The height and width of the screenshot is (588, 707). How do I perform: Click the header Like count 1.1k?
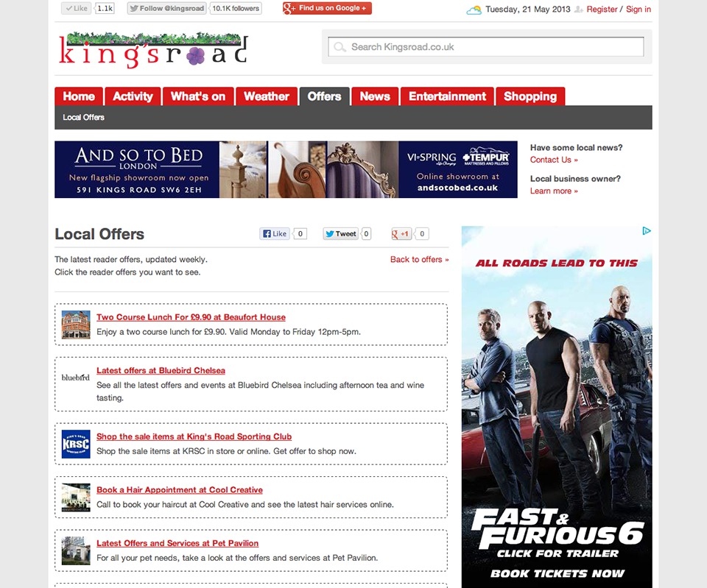[105, 8]
